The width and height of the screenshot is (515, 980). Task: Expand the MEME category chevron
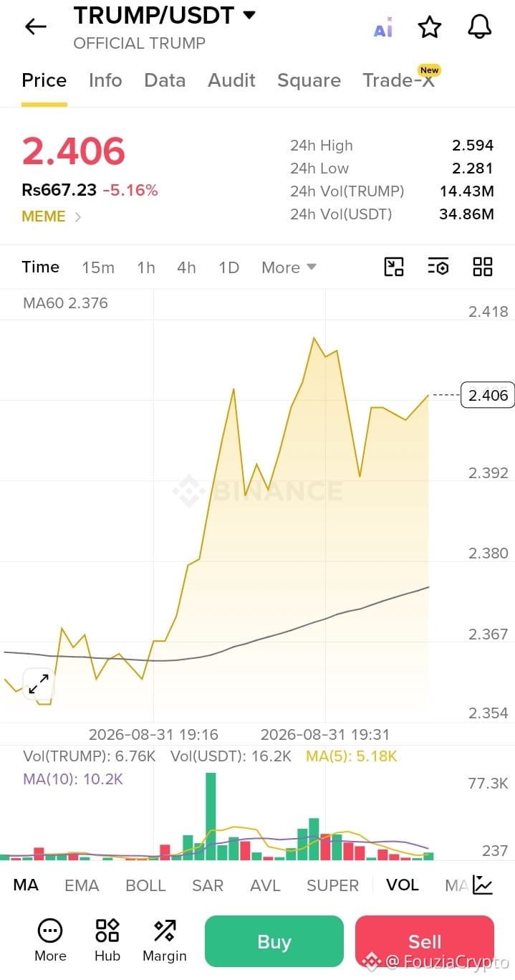[78, 217]
